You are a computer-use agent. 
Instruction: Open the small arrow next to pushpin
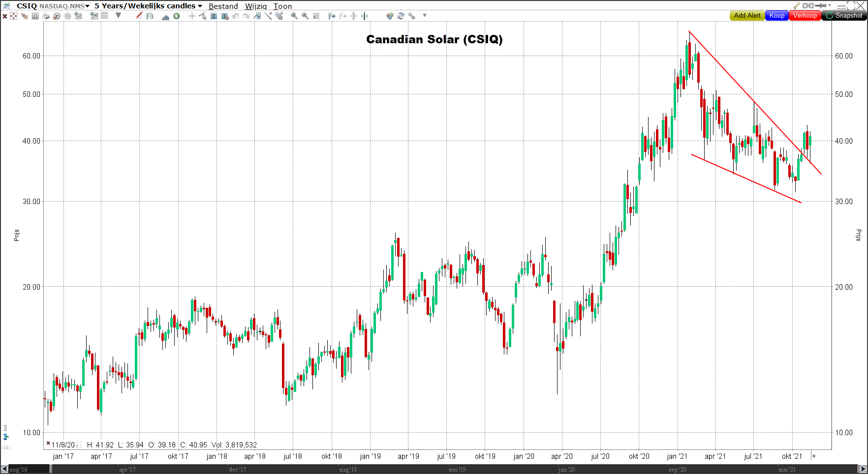830,5
